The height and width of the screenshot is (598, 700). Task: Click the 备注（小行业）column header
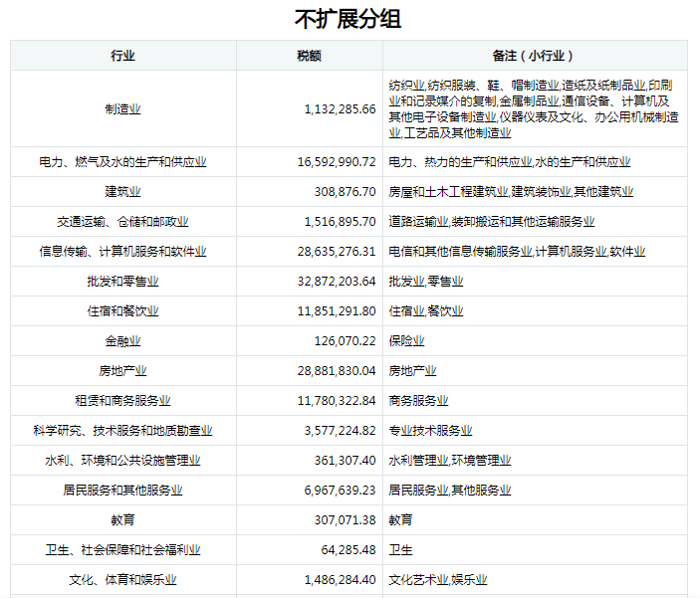coord(534,56)
